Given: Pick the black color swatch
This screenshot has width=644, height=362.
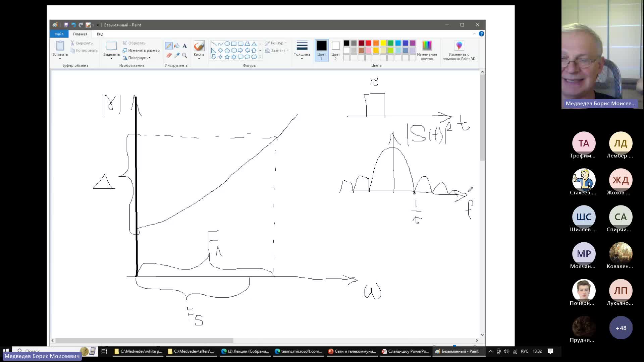Looking at the screenshot, I should pyautogui.click(x=346, y=43).
